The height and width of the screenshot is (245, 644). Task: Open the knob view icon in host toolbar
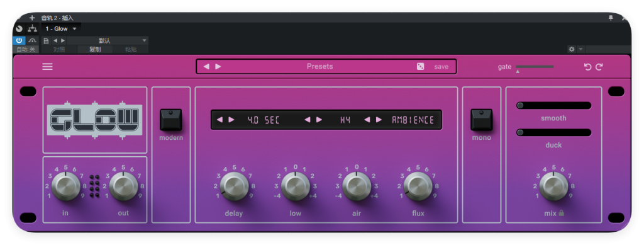tap(19, 29)
